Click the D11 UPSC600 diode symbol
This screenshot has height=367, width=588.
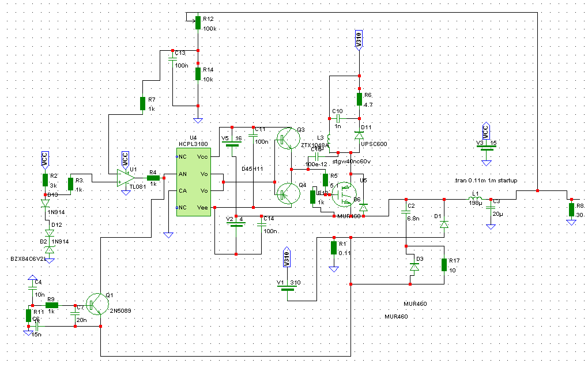[x=359, y=136]
